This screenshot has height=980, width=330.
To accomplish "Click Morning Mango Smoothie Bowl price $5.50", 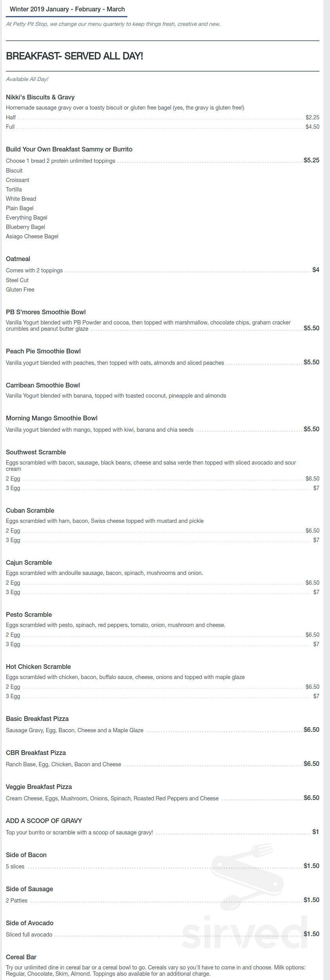I will pos(311,429).
